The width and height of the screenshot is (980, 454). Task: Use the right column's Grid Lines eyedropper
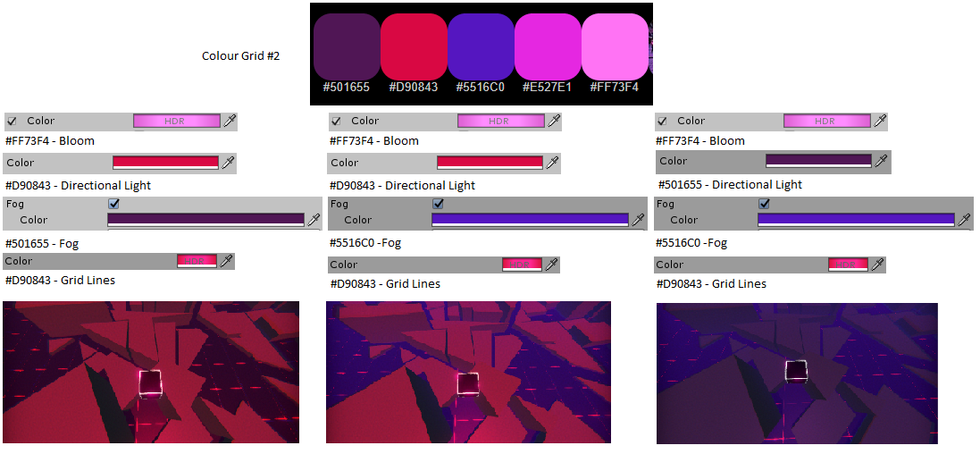[877, 265]
